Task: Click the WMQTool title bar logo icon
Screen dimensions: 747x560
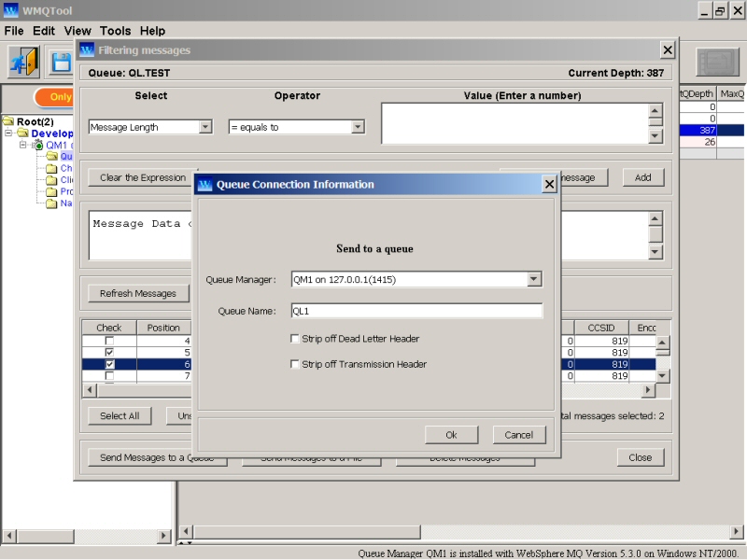Action: [x=10, y=10]
